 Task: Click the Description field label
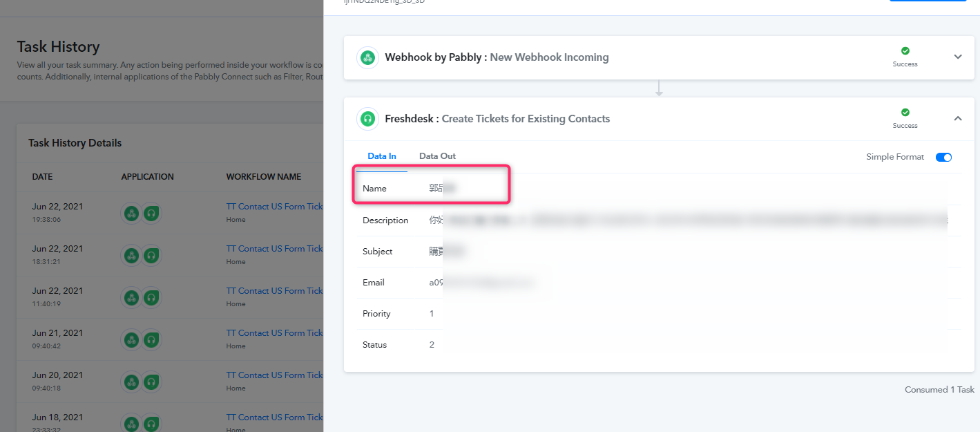385,220
